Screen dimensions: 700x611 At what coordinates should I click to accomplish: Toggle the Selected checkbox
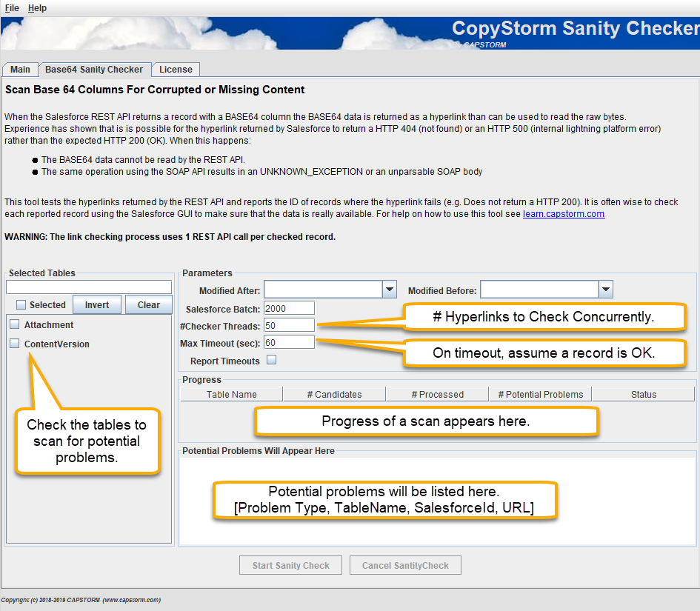tap(21, 305)
